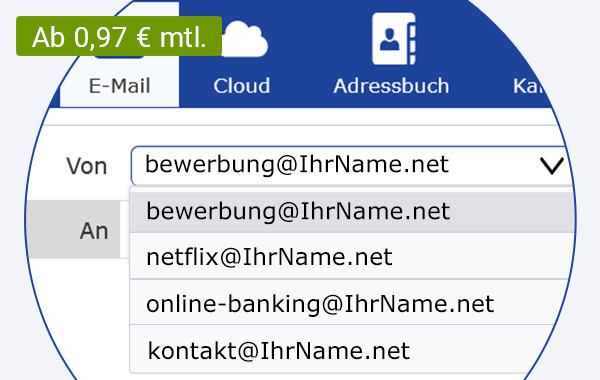Click the An recipient label
Screen dimensions: 600x380
pos(94,231)
